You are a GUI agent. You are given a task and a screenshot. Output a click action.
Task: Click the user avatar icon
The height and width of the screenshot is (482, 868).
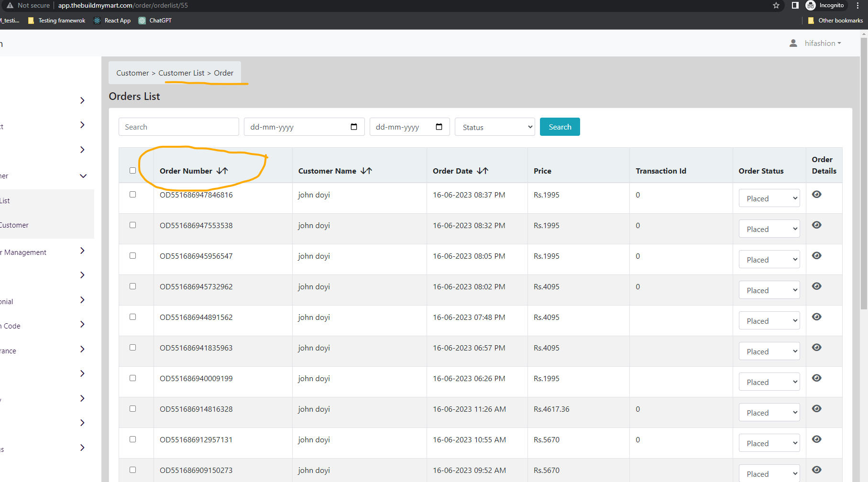793,43
